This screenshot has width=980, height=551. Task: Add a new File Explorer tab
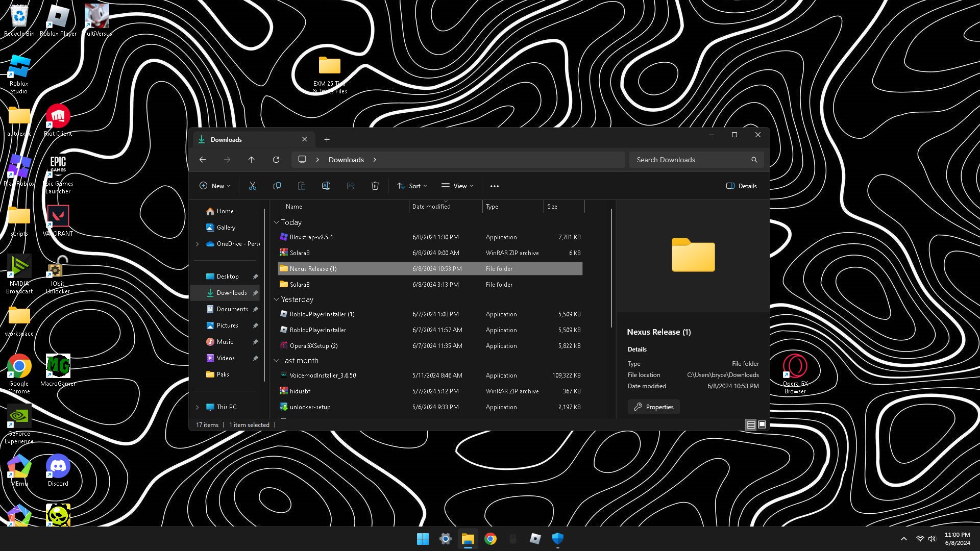(327, 140)
